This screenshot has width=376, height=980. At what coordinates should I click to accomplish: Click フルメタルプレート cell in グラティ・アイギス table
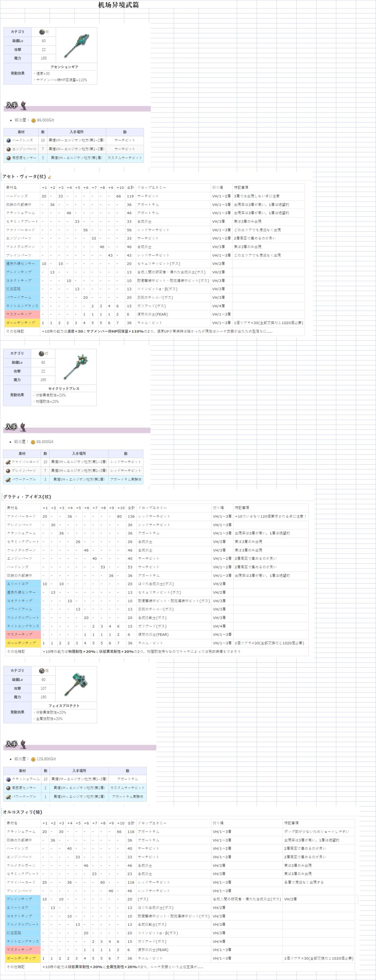coord(23,618)
